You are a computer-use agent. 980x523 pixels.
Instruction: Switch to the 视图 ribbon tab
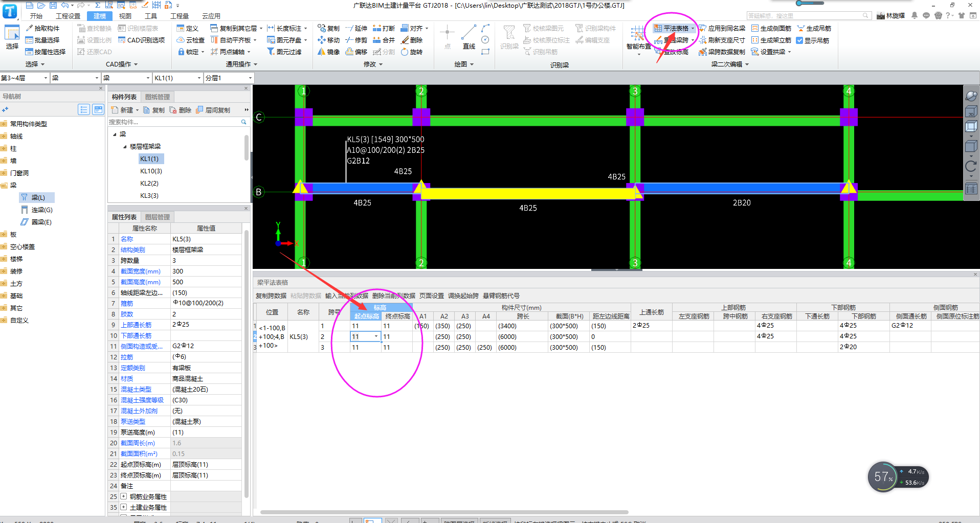pyautogui.click(x=125, y=16)
